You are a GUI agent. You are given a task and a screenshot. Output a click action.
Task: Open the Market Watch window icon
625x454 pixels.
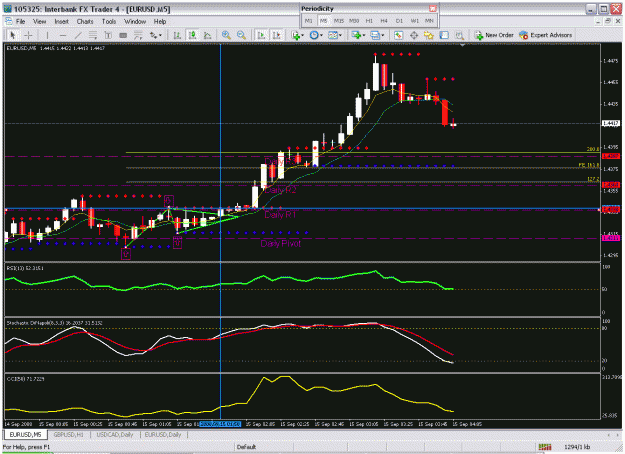pos(398,35)
